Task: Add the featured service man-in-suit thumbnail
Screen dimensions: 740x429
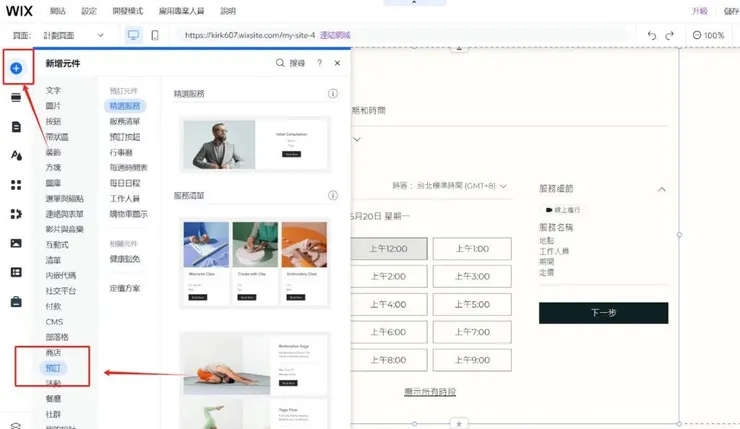Action: [255, 144]
